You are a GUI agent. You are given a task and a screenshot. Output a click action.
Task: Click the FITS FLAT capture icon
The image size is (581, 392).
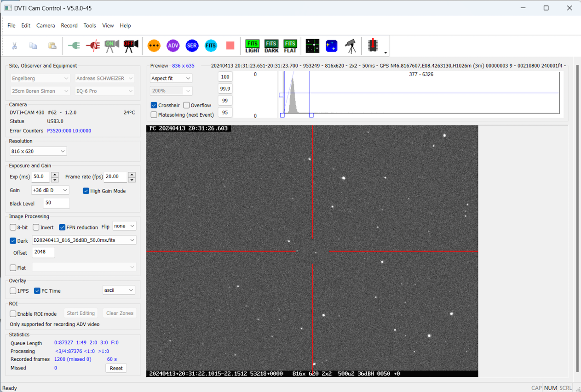pos(290,45)
